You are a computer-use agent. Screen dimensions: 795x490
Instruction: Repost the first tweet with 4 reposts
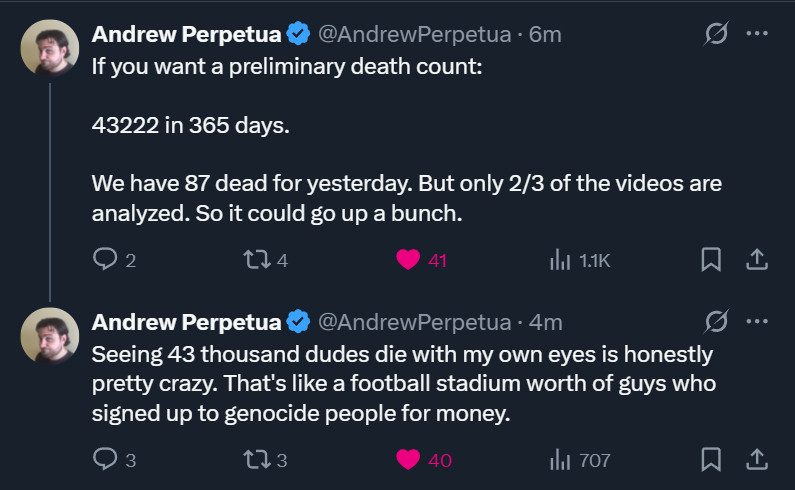tap(256, 260)
